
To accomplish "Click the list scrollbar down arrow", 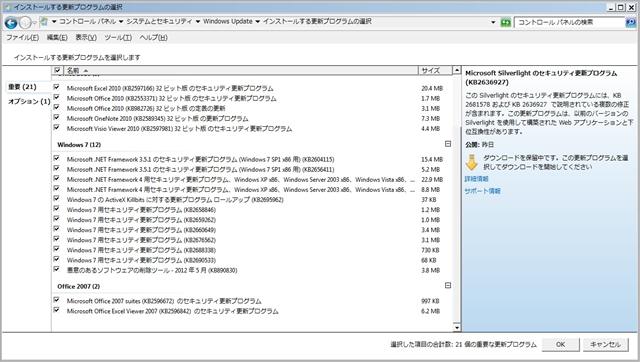I will pyautogui.click(x=457, y=327).
